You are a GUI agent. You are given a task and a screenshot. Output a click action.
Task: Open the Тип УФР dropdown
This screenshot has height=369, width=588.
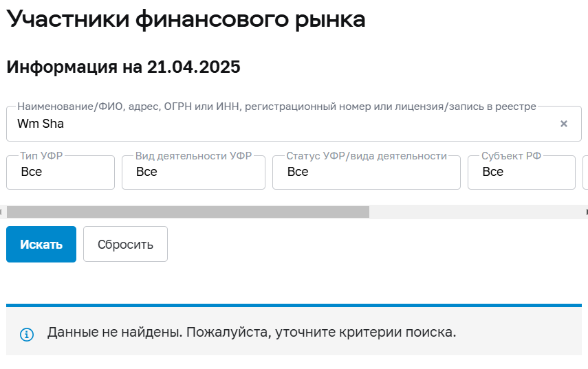pos(61,172)
